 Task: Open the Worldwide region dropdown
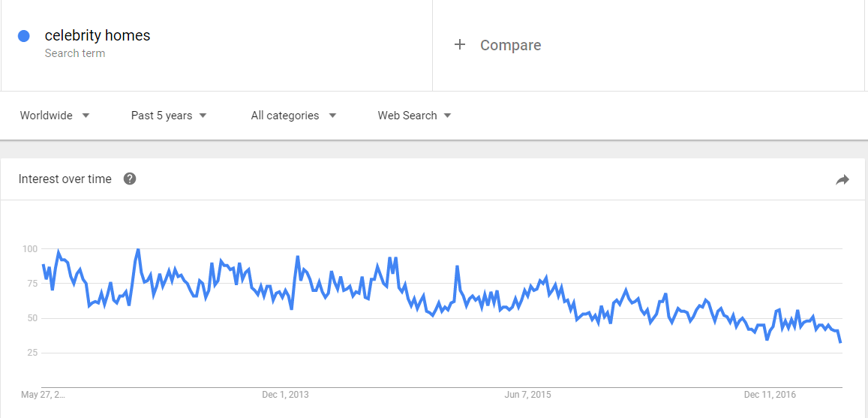55,116
